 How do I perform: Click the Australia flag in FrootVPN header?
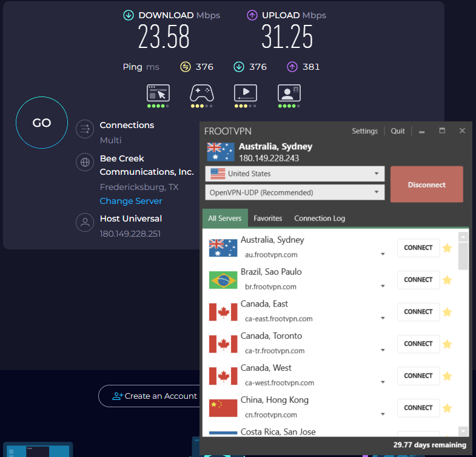pos(221,152)
